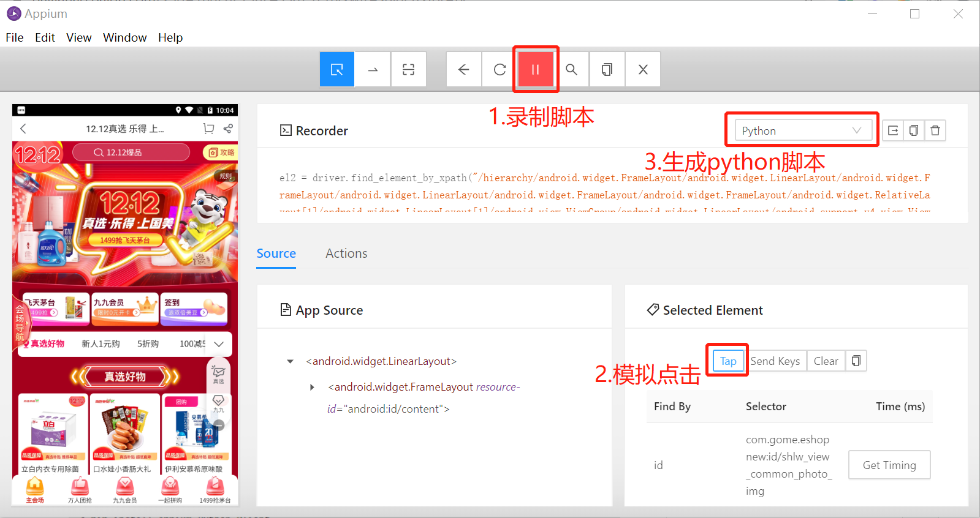
Task: Select android.widget.LinearLayout tree row
Action: (381, 361)
